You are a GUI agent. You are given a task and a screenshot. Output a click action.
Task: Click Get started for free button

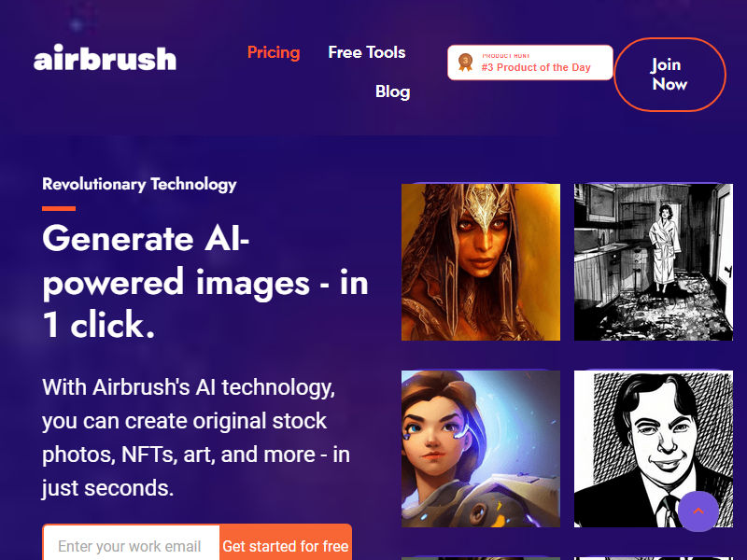[286, 543]
